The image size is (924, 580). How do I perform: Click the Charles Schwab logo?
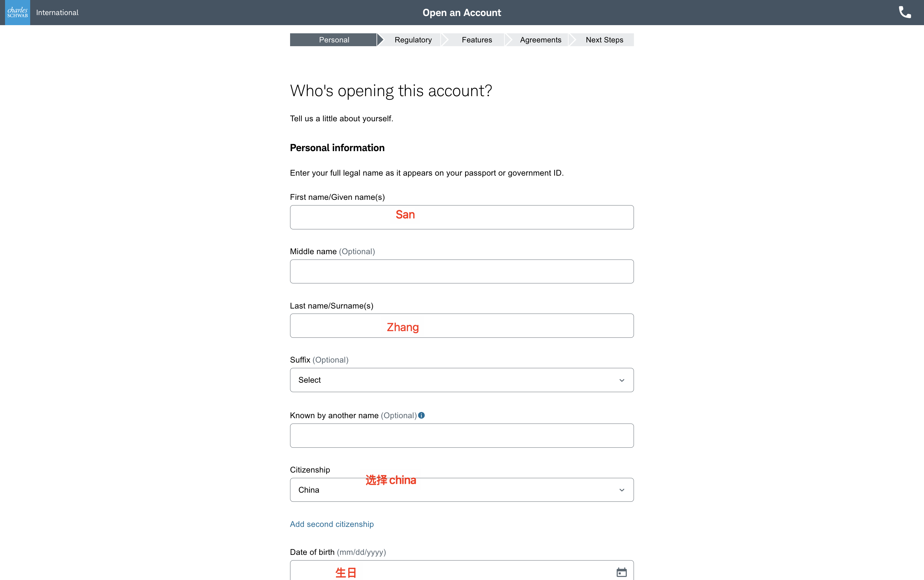18,13
